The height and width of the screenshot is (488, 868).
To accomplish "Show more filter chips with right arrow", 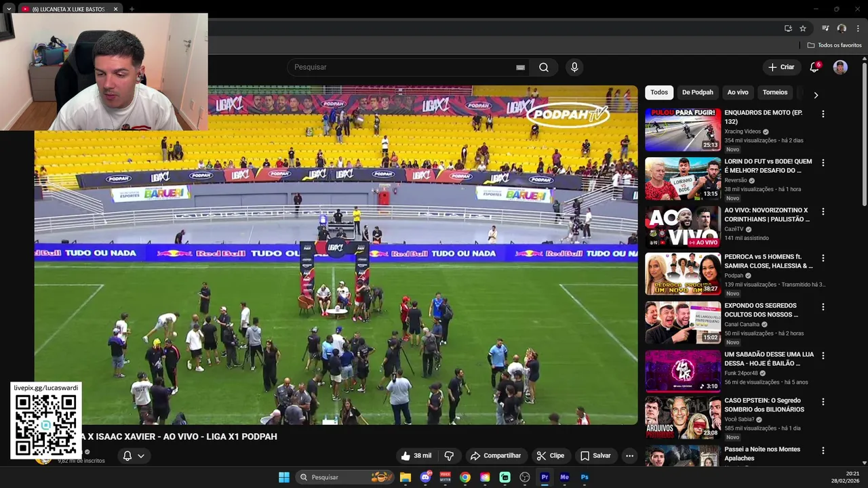I will (816, 95).
